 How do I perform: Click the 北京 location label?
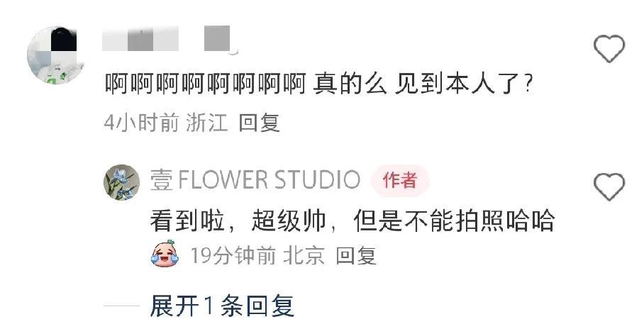[304, 255]
